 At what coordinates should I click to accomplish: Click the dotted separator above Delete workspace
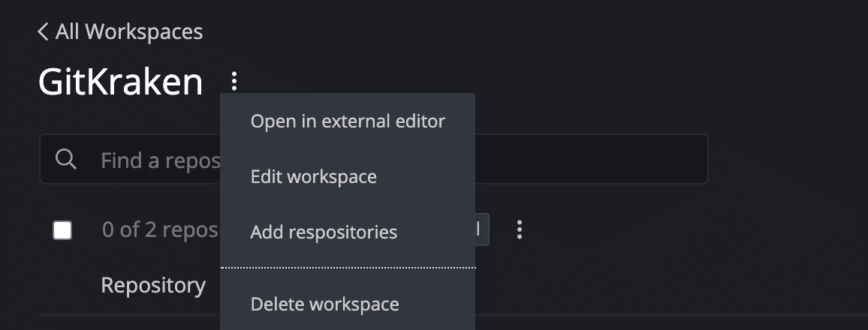[348, 268]
